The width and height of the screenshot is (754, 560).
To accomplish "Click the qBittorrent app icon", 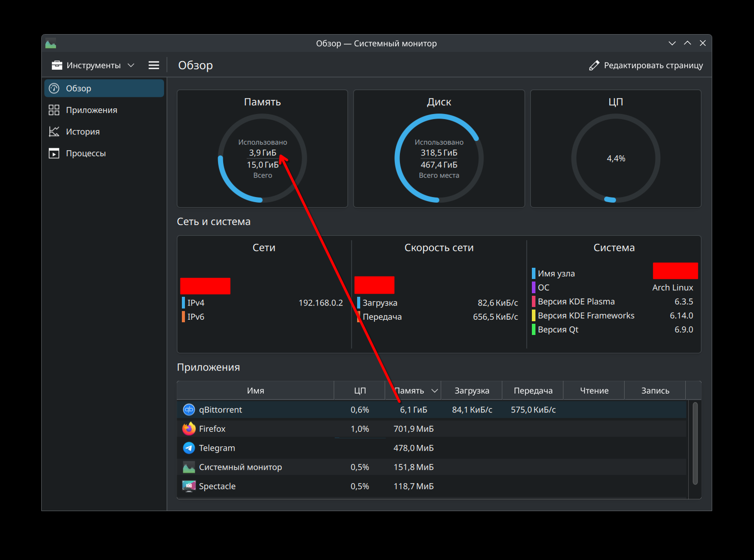I will [189, 410].
